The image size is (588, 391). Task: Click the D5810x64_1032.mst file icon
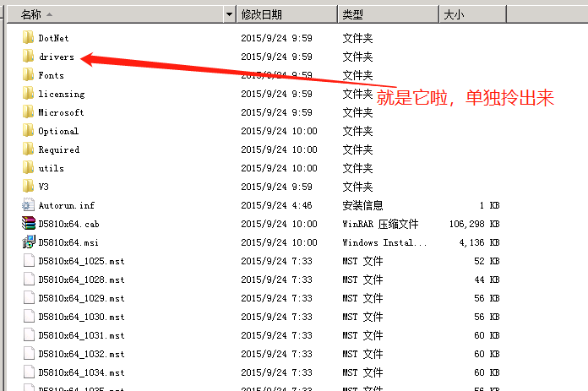[x=29, y=354]
